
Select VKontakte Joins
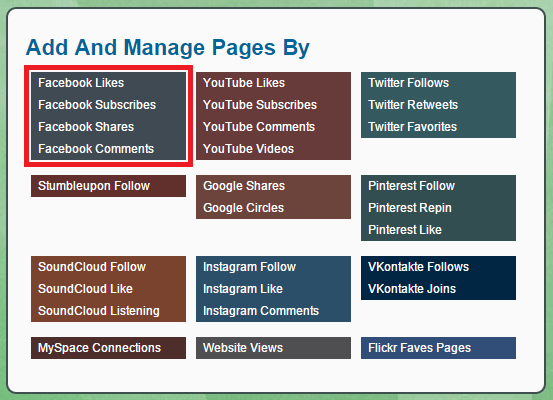(412, 289)
